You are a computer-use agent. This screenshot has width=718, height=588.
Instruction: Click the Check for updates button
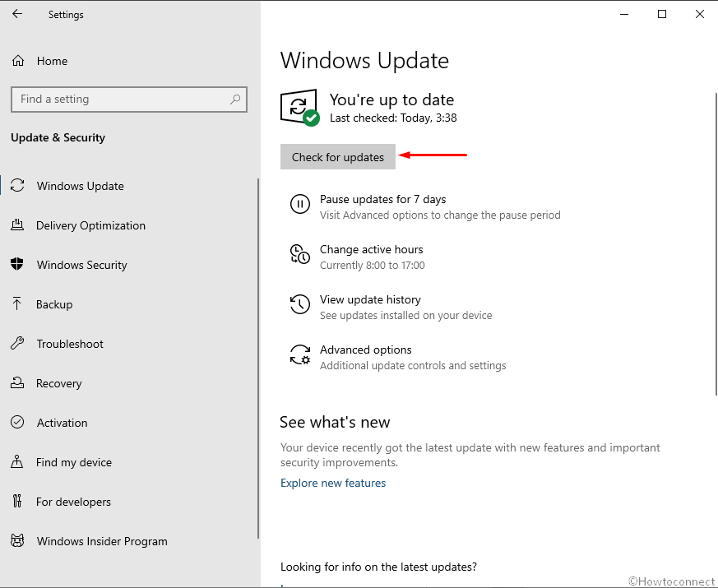(x=338, y=156)
